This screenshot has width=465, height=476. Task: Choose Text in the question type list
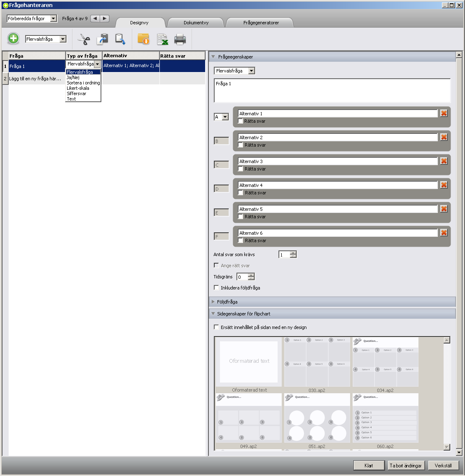point(83,99)
